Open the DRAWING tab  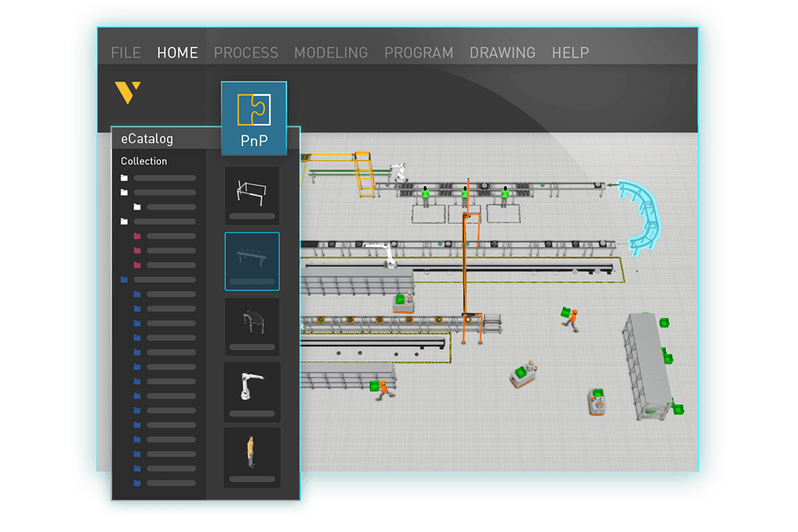tap(503, 53)
